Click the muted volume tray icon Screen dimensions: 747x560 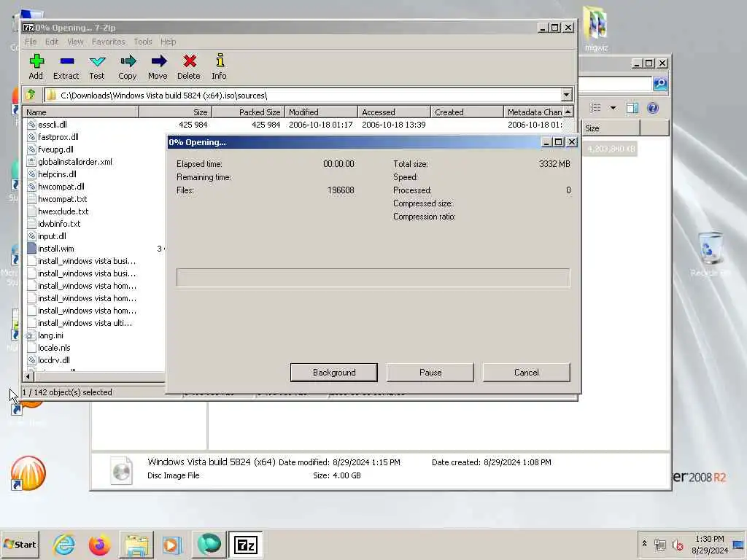[677, 545]
